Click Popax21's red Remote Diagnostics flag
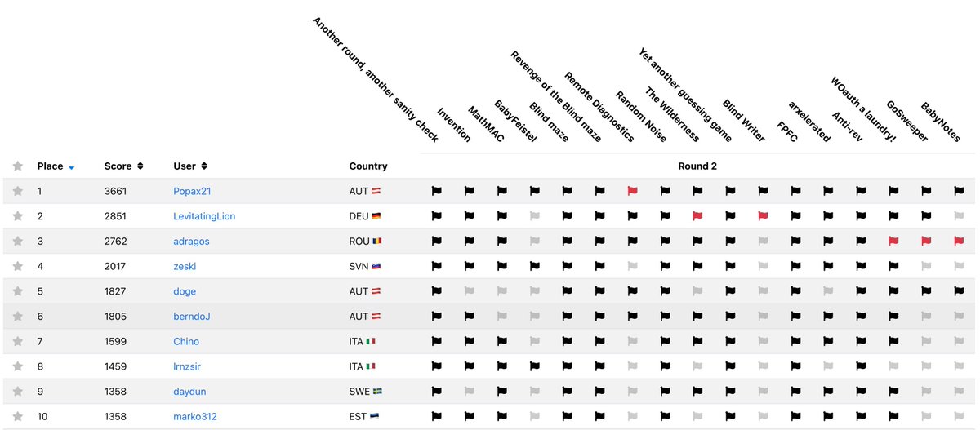This screenshot has width=980, height=430. tap(632, 191)
